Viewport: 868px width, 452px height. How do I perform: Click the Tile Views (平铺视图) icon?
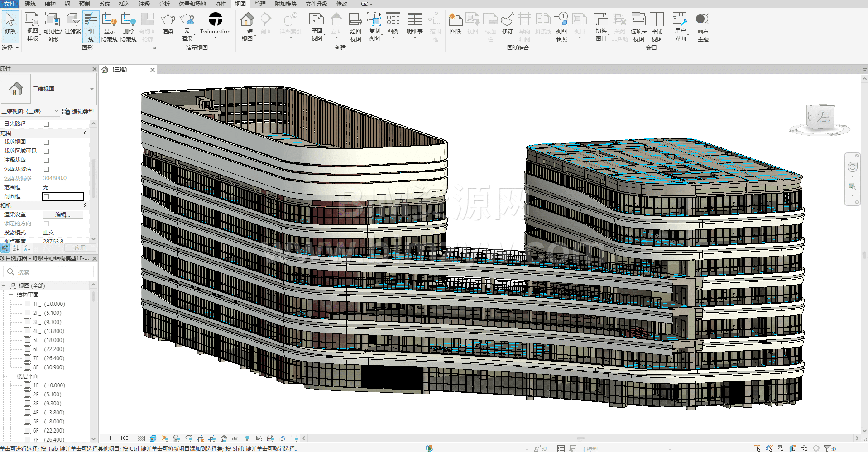pyautogui.click(x=657, y=26)
